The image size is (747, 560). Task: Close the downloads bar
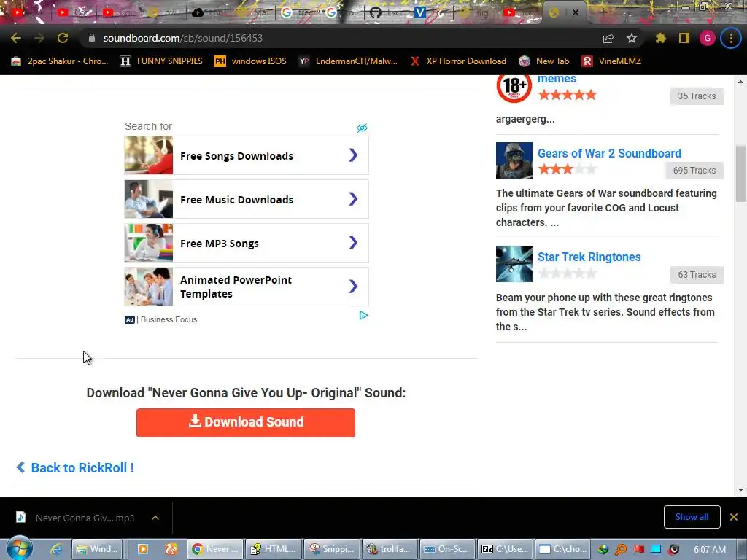coord(734,517)
